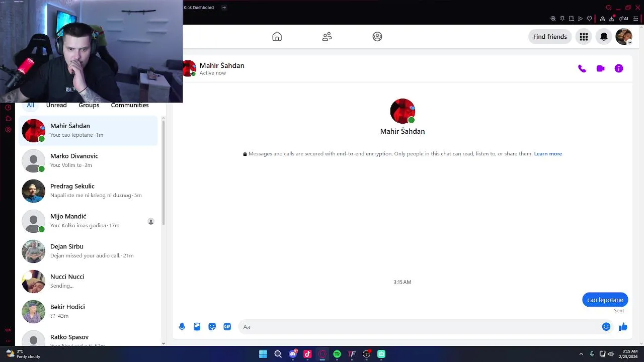Click the voice clip microphone icon
644x362 pixels.
[x=182, y=327]
